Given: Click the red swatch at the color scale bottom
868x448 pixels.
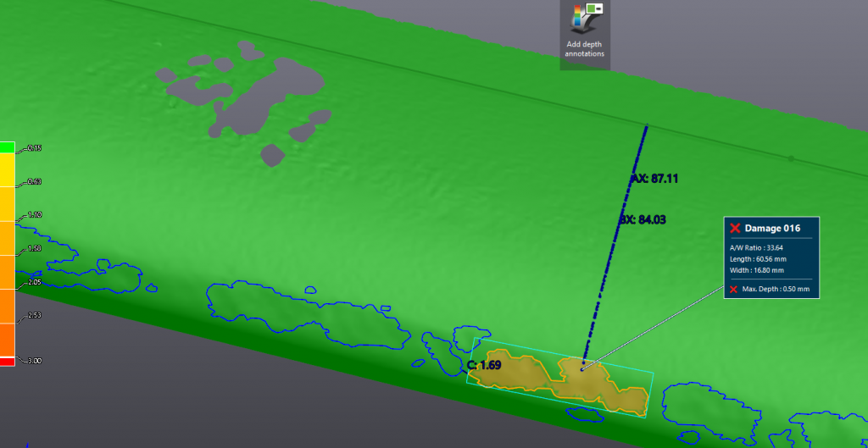Looking at the screenshot, I should (7, 362).
